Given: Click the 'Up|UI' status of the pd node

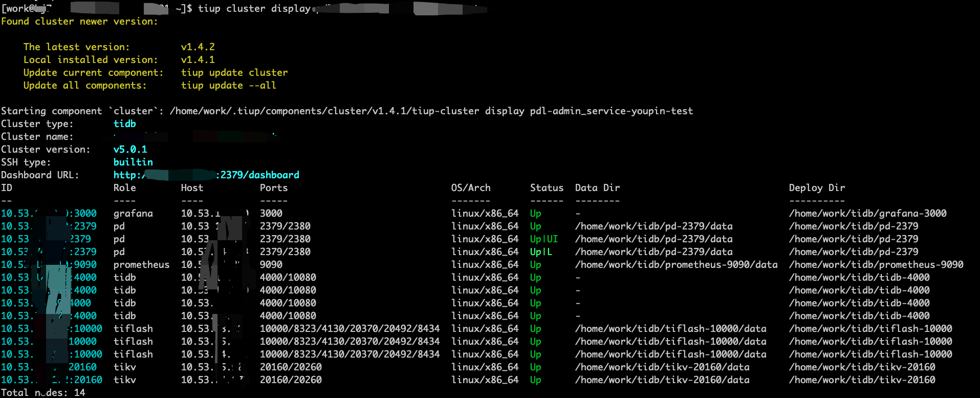Looking at the screenshot, I should click(543, 239).
